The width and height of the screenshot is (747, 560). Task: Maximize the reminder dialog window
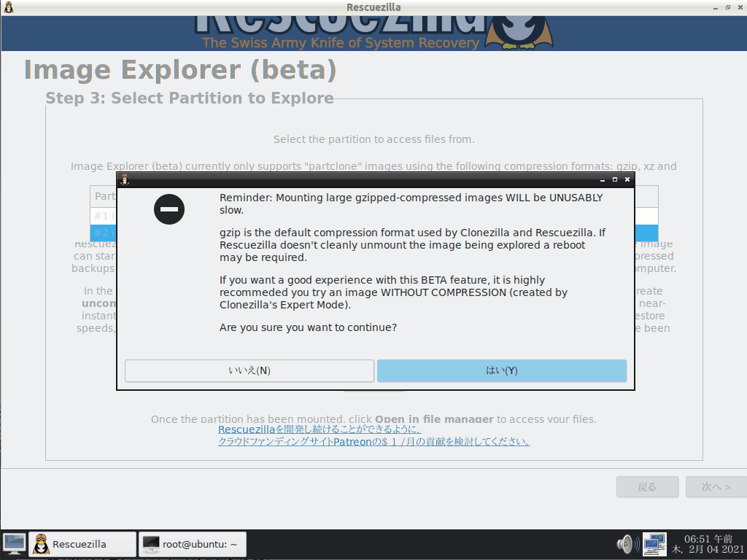pyautogui.click(x=614, y=179)
